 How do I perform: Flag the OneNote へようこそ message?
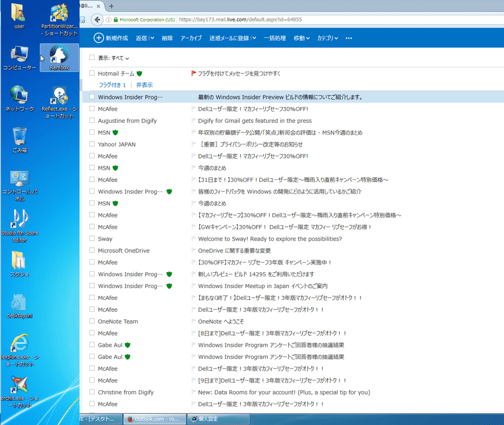point(194,321)
